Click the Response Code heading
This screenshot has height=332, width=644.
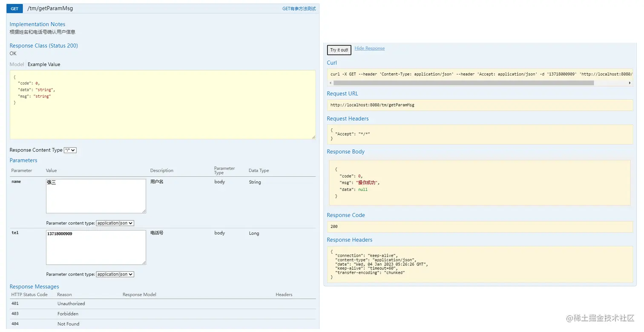346,215
